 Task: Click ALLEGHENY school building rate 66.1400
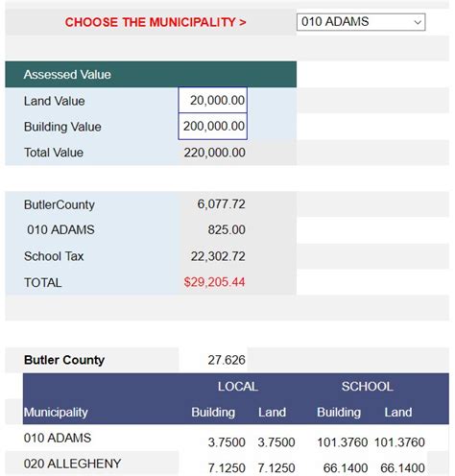point(346,468)
